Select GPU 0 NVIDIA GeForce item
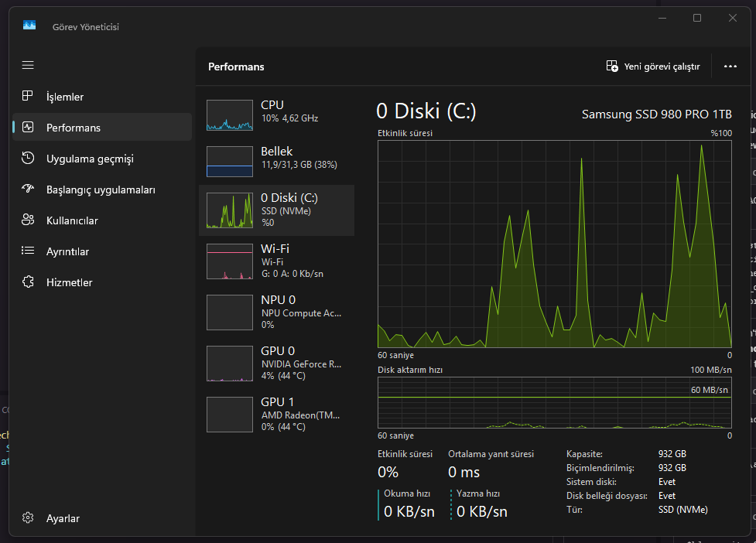This screenshot has width=756, height=543. click(x=276, y=364)
